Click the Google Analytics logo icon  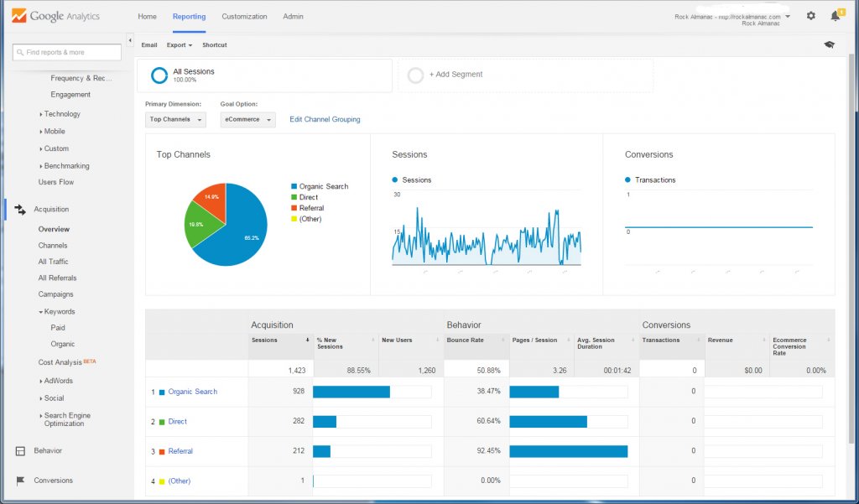click(18, 16)
